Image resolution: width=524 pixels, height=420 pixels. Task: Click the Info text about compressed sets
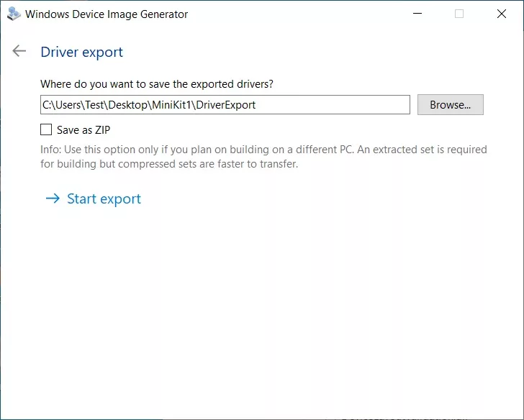click(x=263, y=157)
